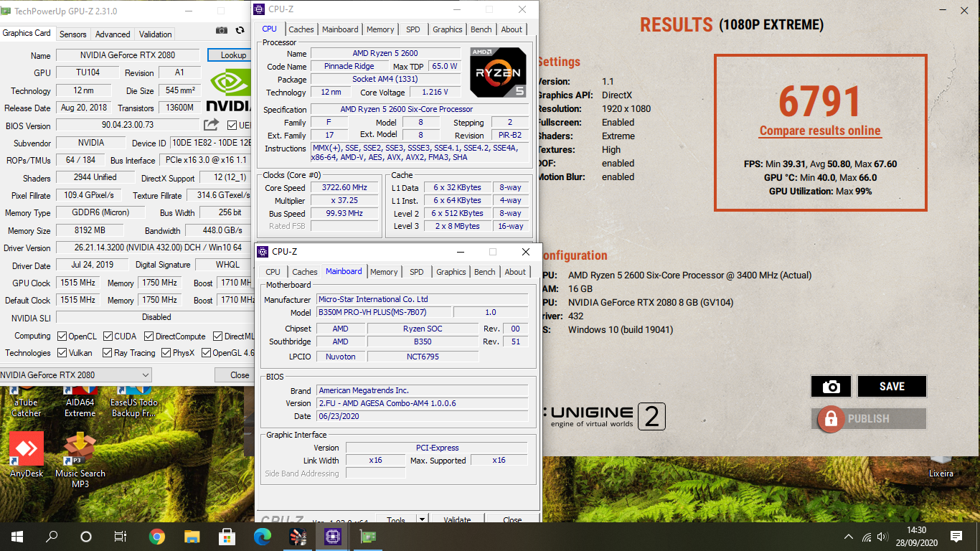
Task: Toggle the Ray Tracing checkbox
Action: click(x=108, y=352)
